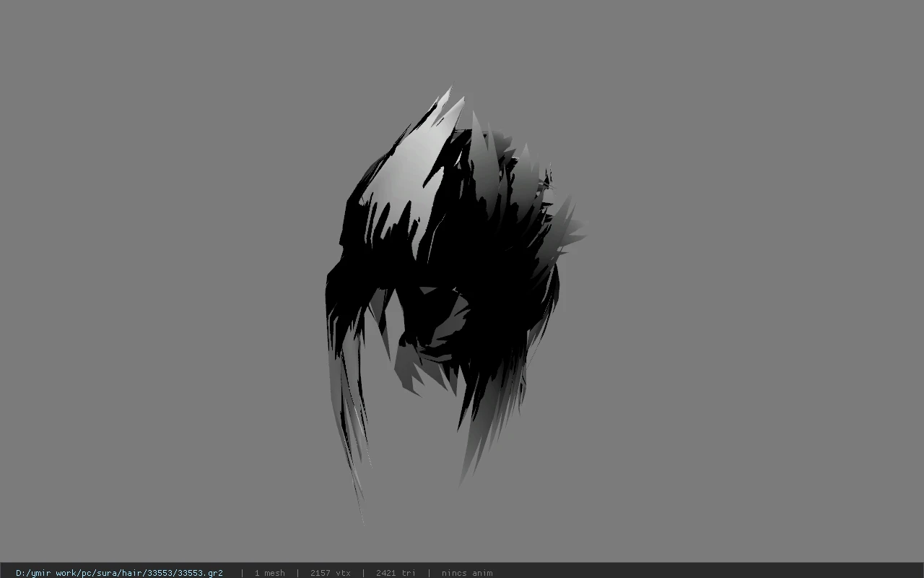Click the file path D:/ymir work/pc/sura/hair/33553/33553.gr2
Viewport: 924px width, 578px height.
[119, 573]
